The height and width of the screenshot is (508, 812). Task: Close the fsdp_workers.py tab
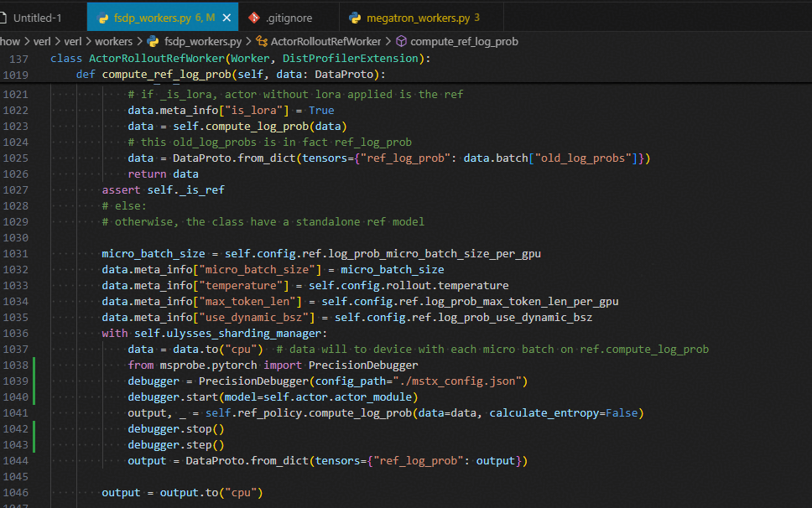(x=226, y=18)
